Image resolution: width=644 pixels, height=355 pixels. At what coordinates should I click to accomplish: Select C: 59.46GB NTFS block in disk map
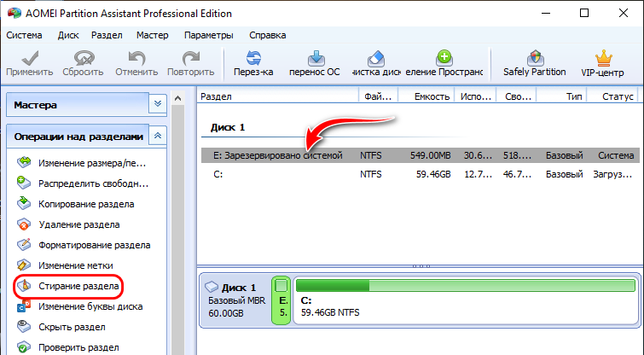coord(466,300)
